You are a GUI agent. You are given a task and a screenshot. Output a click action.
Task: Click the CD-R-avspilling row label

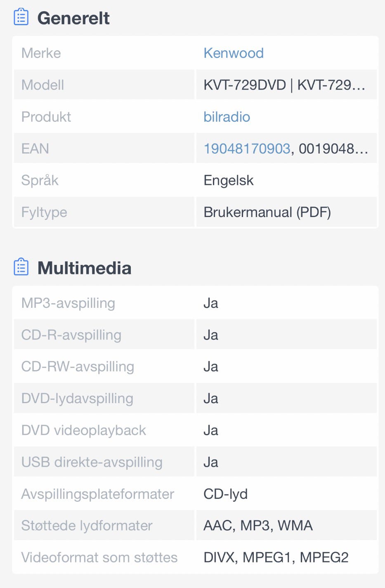[71, 335]
